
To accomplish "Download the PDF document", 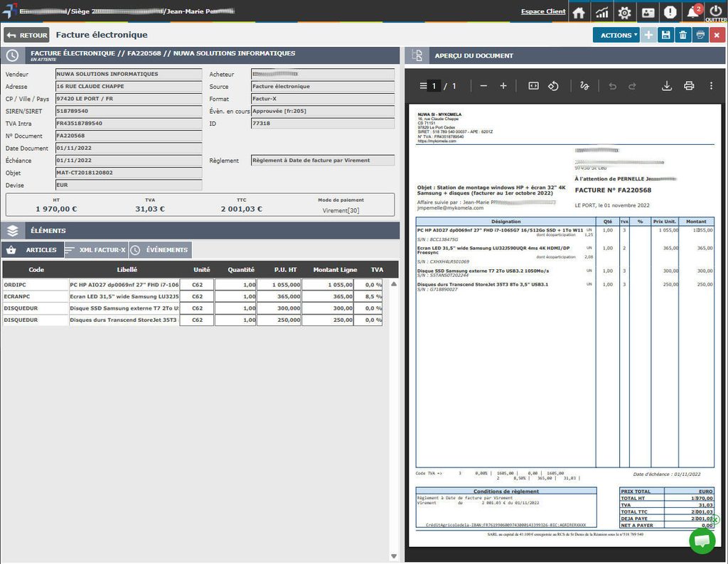I will [x=667, y=86].
